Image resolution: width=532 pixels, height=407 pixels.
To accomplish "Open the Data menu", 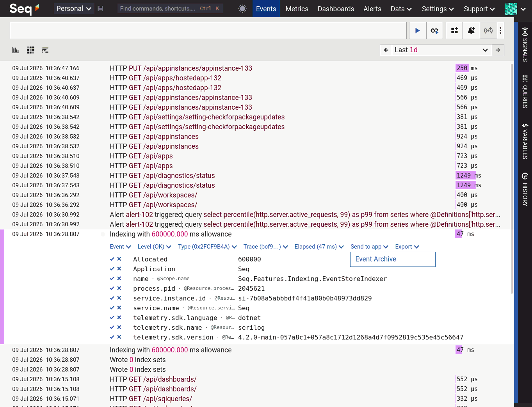I will click(x=401, y=9).
